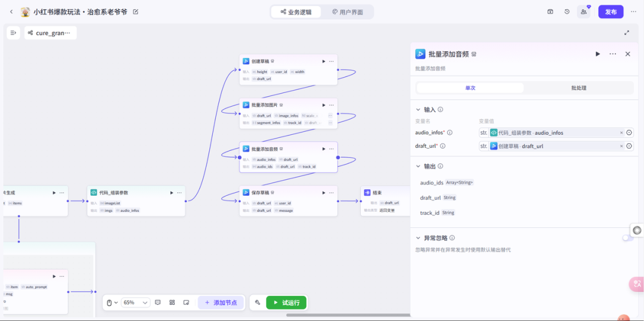Image resolution: width=644 pixels, height=321 pixels.
Task: Go back with the top-left arrow
Action: tap(11, 12)
